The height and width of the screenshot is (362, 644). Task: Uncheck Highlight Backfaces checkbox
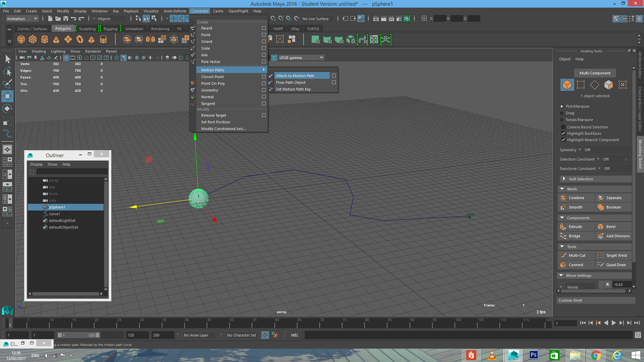[x=563, y=133]
